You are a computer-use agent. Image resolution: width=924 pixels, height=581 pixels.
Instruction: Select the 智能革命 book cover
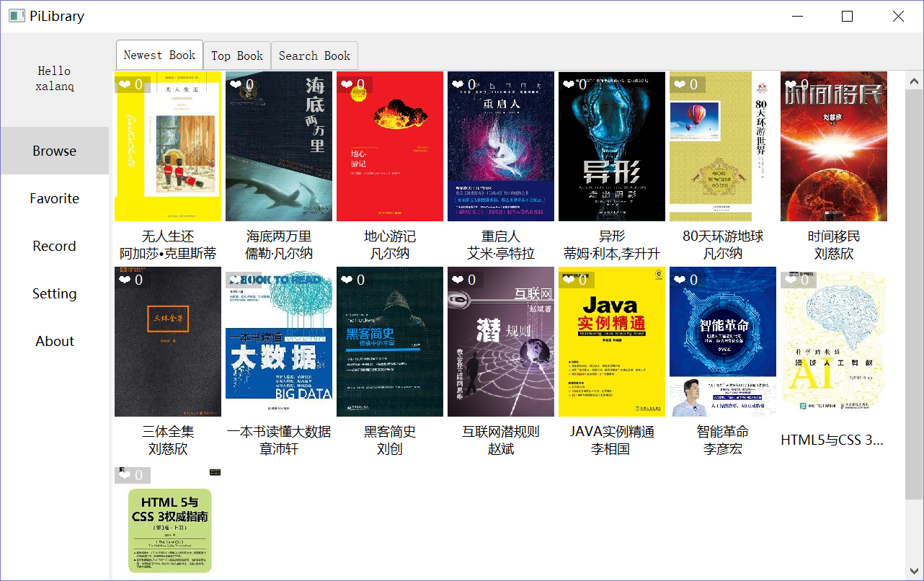(723, 342)
